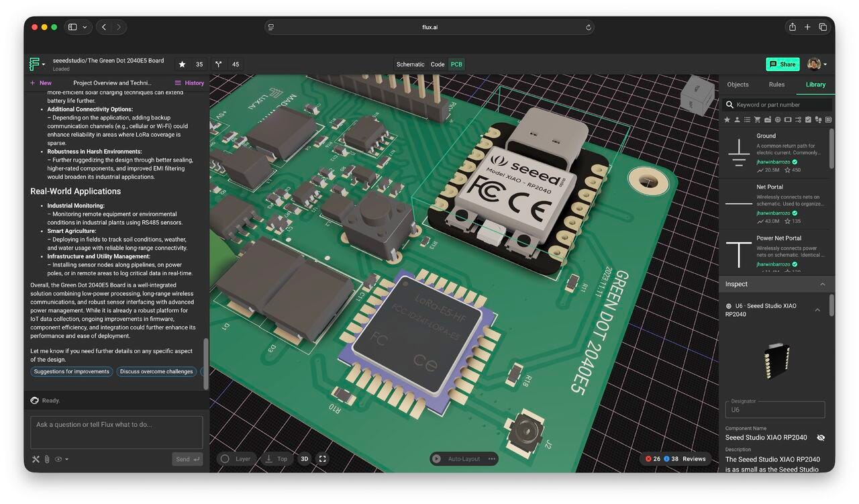Toggle the checklist clipboard library filter
The width and height of the screenshot is (859, 504).
(x=808, y=119)
